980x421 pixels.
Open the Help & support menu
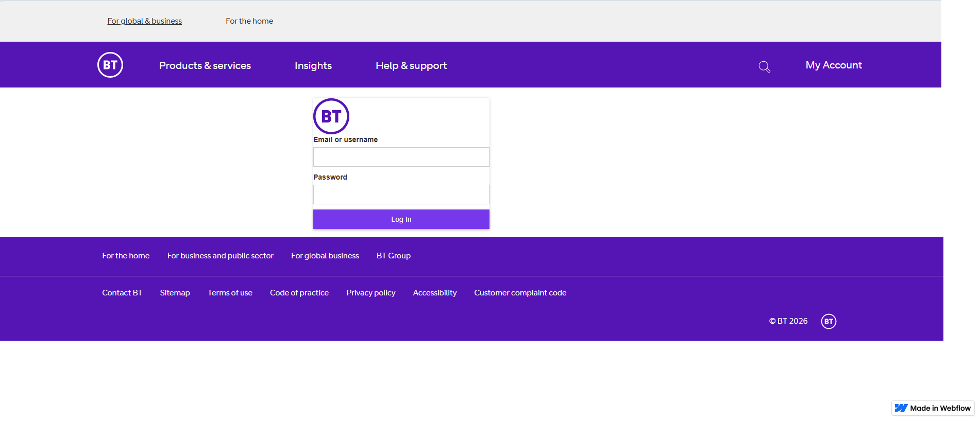411,65
